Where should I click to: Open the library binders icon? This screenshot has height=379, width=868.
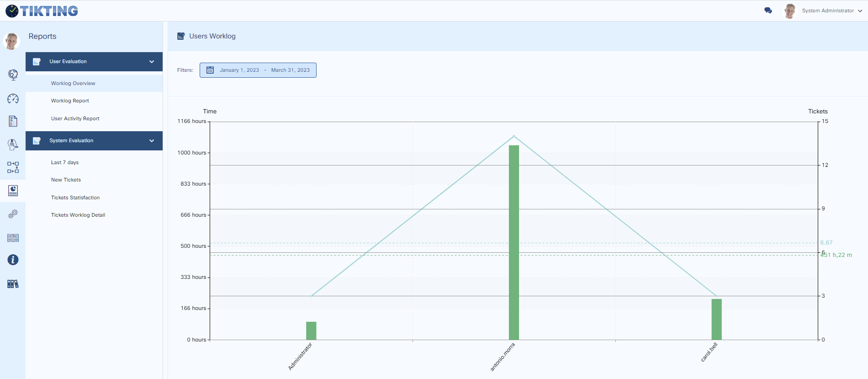(x=13, y=284)
